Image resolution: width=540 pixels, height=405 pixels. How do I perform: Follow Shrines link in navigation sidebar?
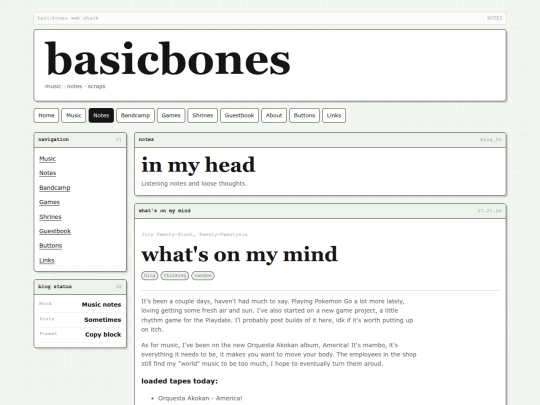click(50, 217)
